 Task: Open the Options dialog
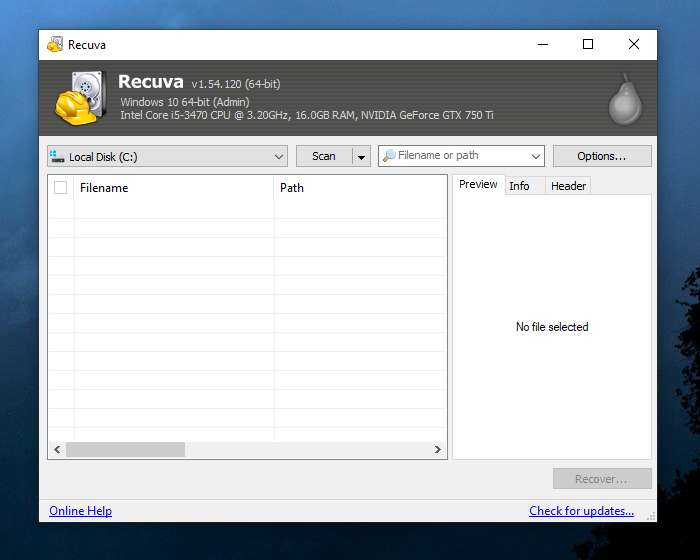(x=602, y=156)
